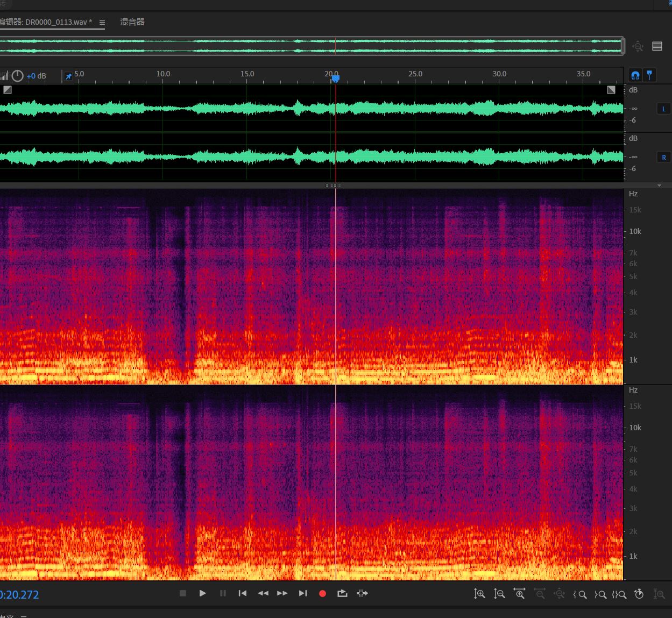Toggle the right channel R button
Screen dimensions: 672x618
click(663, 158)
